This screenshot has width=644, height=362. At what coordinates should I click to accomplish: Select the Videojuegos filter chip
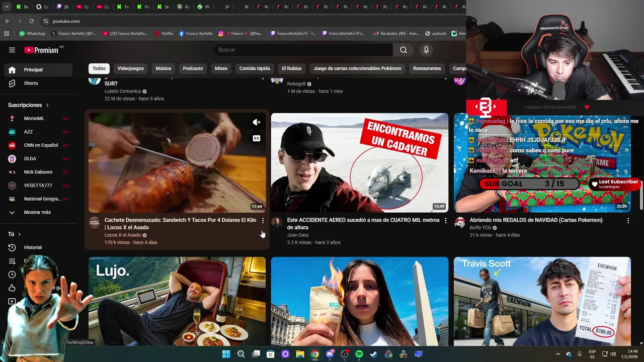coord(130,68)
